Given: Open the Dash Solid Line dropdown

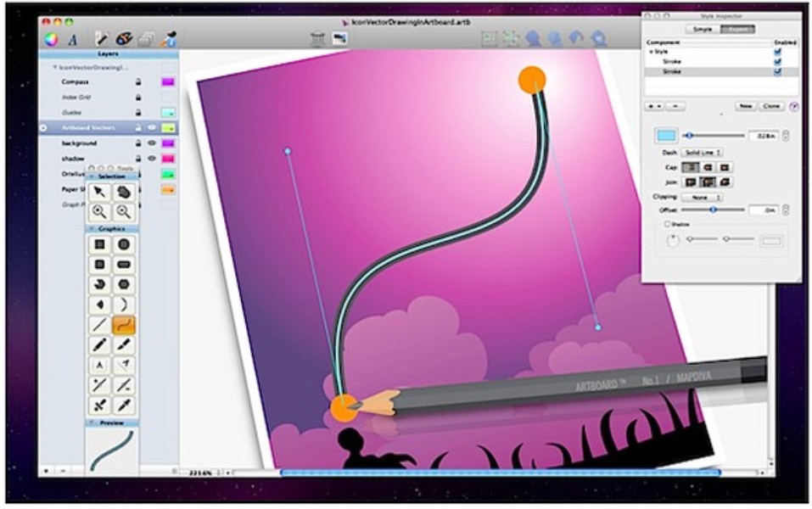Looking at the screenshot, I should [703, 153].
